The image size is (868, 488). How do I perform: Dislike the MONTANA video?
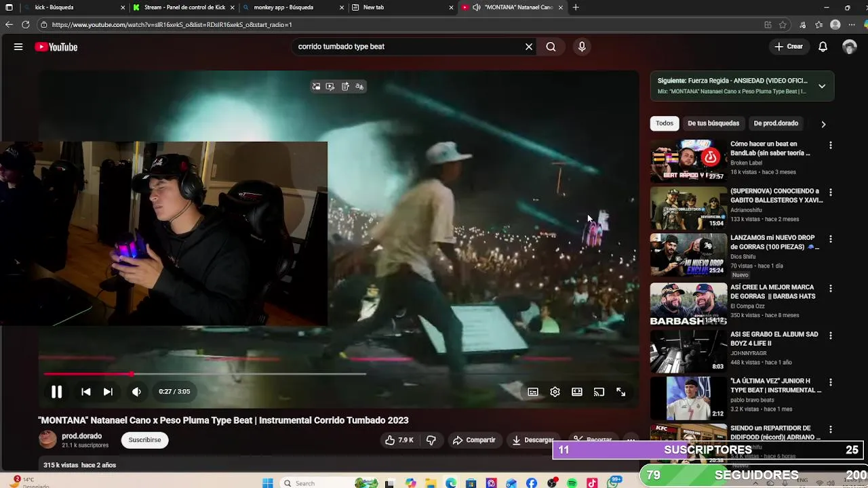point(431,440)
